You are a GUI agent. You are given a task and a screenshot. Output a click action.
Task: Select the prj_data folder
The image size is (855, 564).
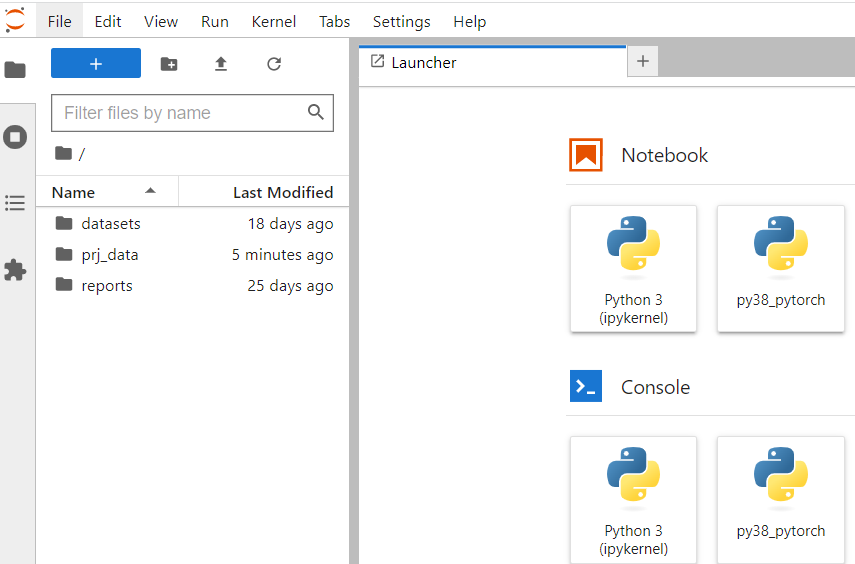coord(110,255)
